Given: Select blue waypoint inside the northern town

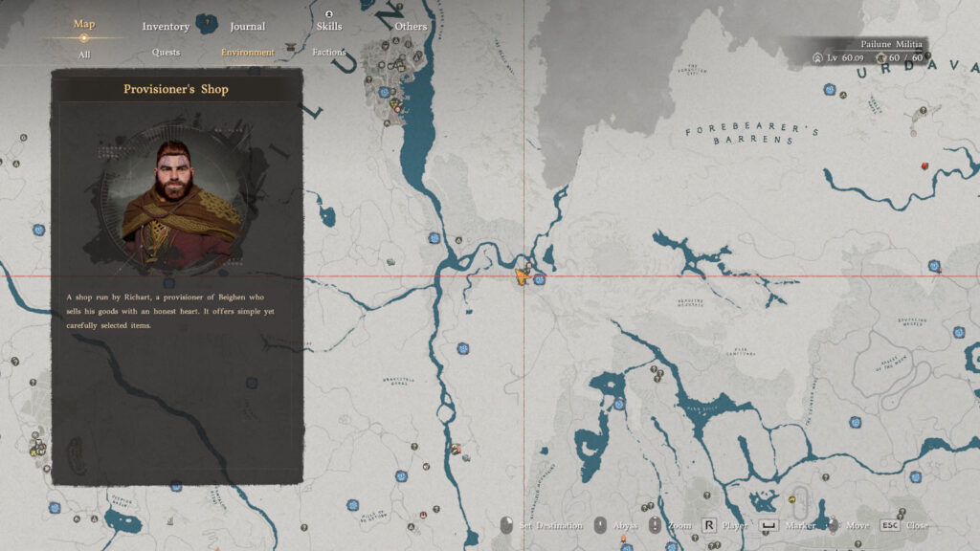Looking at the screenshot, I should [385, 93].
